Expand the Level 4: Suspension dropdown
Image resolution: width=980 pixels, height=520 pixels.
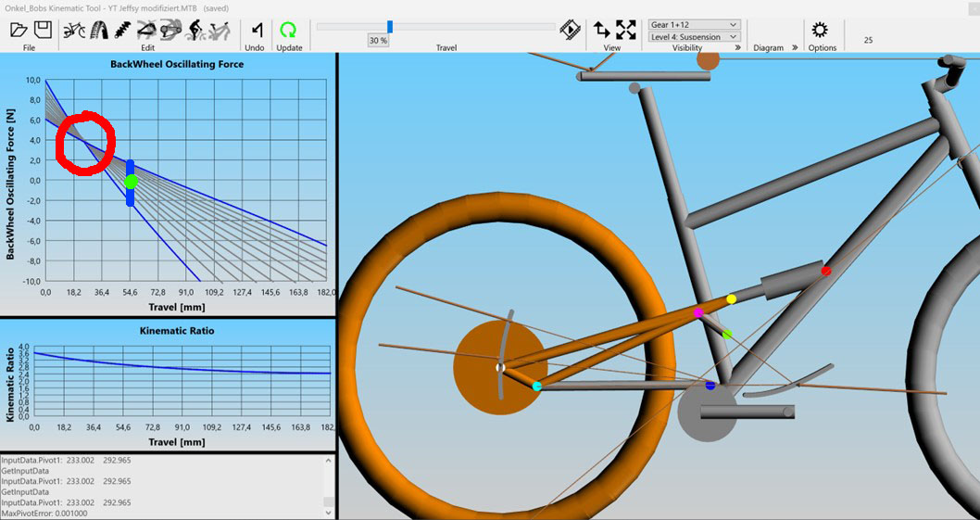click(x=694, y=37)
